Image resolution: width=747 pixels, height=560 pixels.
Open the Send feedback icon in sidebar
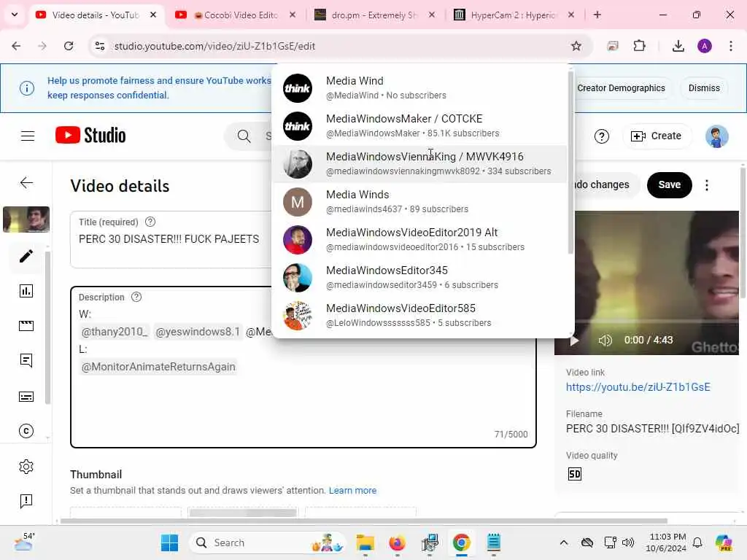26,501
